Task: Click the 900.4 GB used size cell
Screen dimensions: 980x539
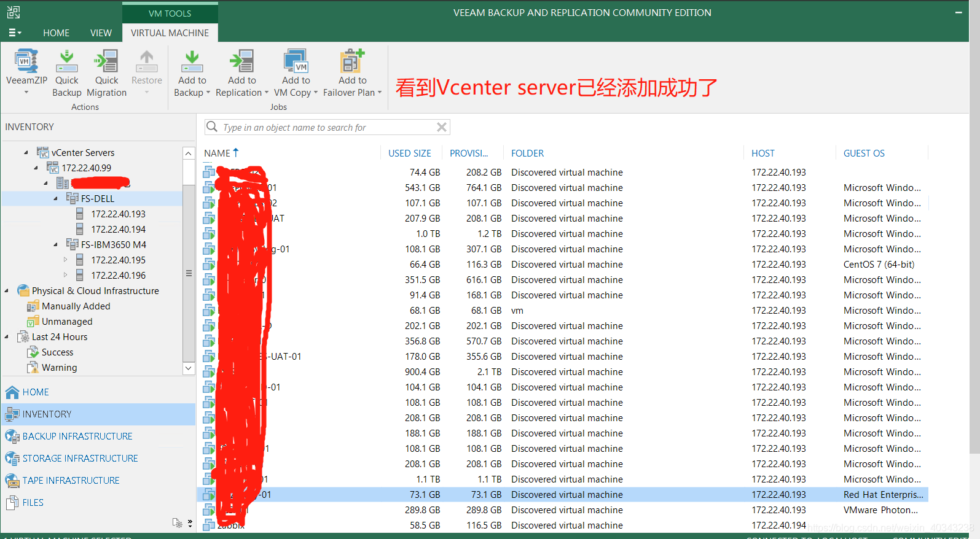Action: pyautogui.click(x=422, y=372)
